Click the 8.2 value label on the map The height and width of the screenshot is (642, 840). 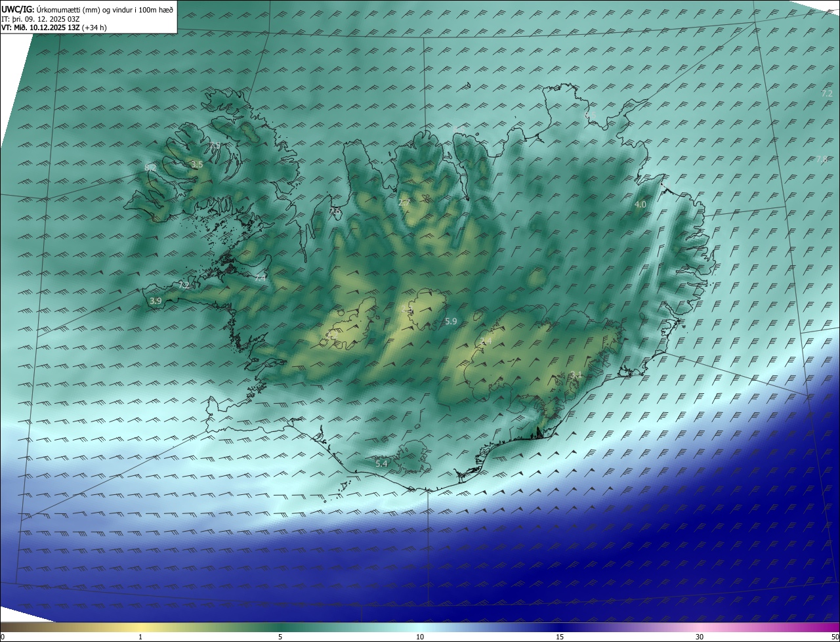pos(150,168)
